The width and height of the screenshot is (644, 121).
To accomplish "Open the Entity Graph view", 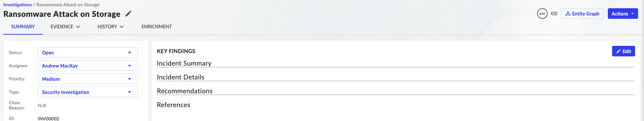I will point(582,14).
